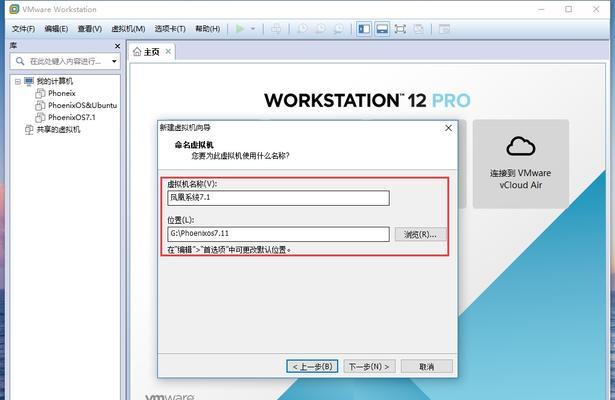
Task: Select 共享的虚拟机 in the library
Action: pos(58,129)
